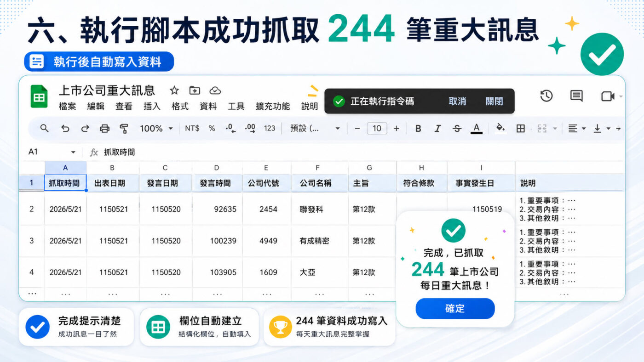This screenshot has width=644, height=362.
Task: Select the paint format roller
Action: (x=124, y=129)
